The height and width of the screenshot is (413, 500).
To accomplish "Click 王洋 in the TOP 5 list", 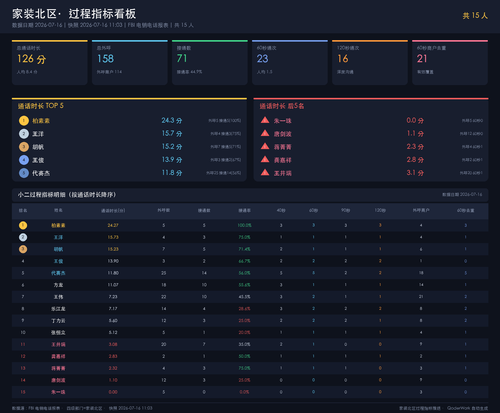I will tap(38, 134).
